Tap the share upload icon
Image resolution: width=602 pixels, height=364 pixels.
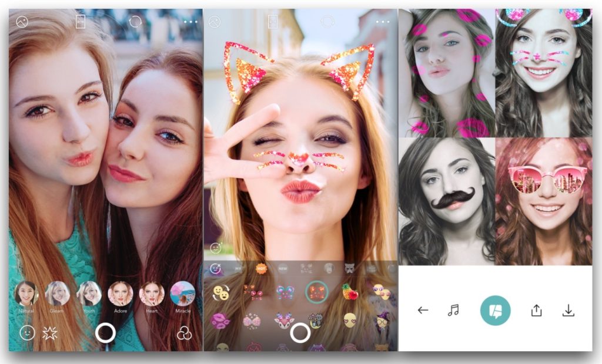[536, 311]
